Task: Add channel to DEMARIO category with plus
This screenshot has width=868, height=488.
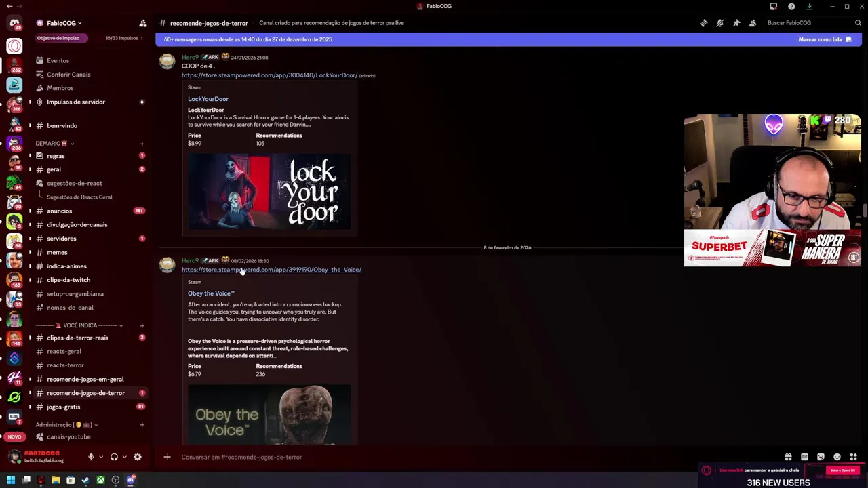Action: [x=142, y=144]
